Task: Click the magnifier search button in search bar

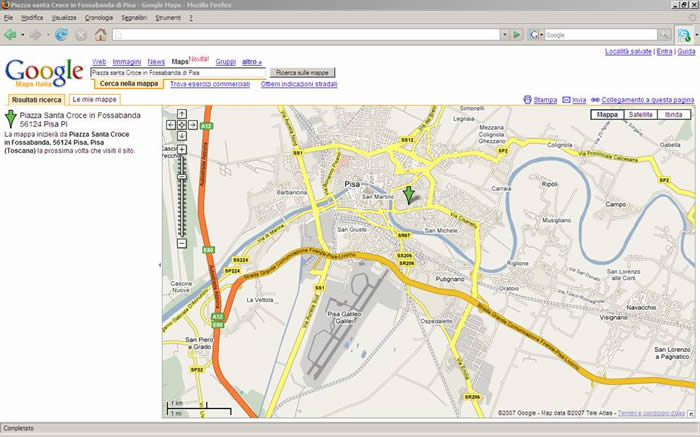Action: coord(664,35)
